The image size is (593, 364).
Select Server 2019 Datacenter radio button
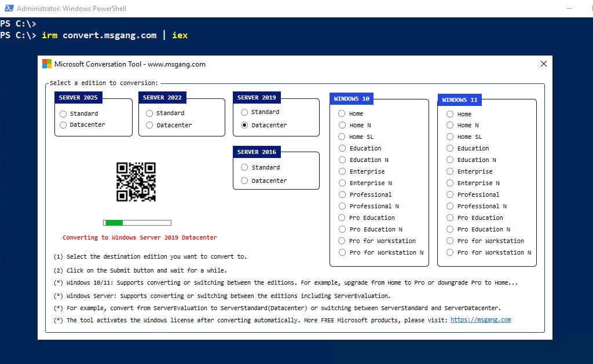click(244, 125)
